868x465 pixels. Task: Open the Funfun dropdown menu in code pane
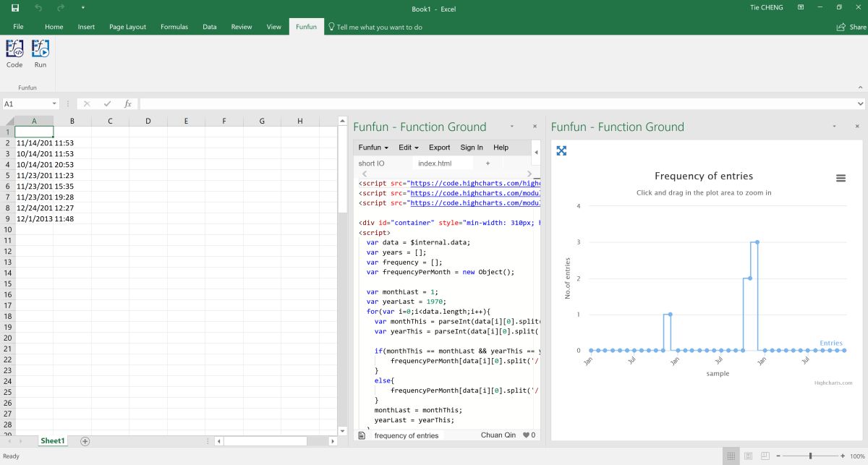click(373, 148)
